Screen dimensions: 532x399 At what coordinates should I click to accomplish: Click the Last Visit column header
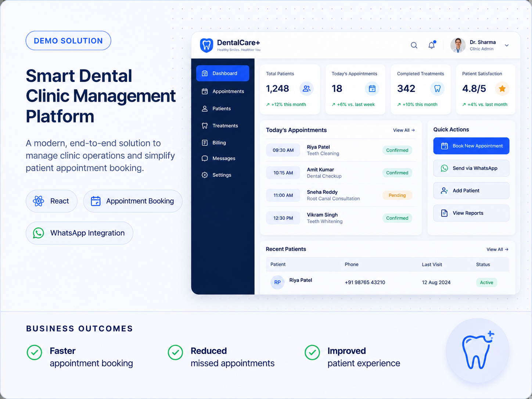coord(432,265)
